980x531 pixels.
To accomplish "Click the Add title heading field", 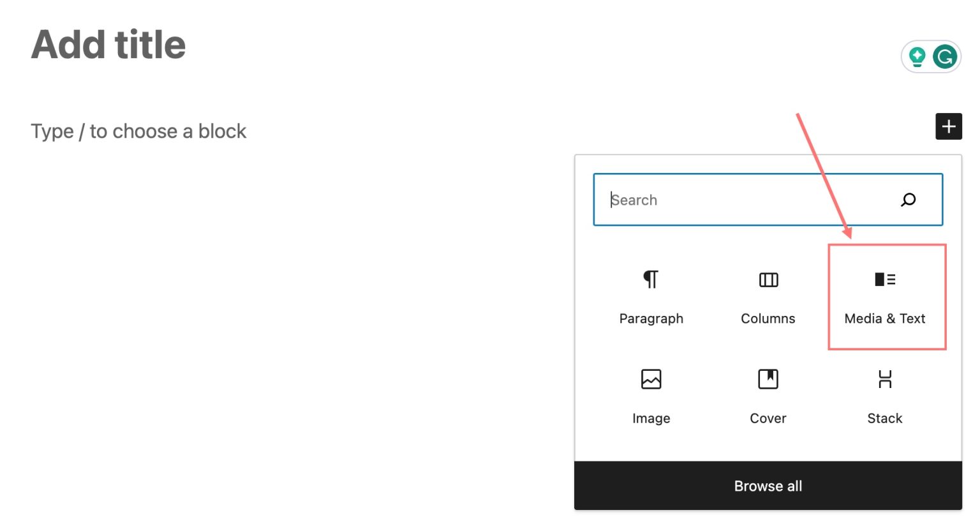I will [108, 45].
